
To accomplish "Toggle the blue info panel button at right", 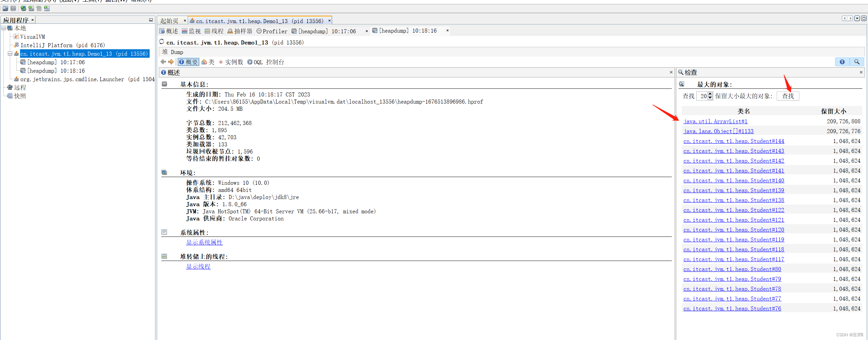I will [842, 62].
